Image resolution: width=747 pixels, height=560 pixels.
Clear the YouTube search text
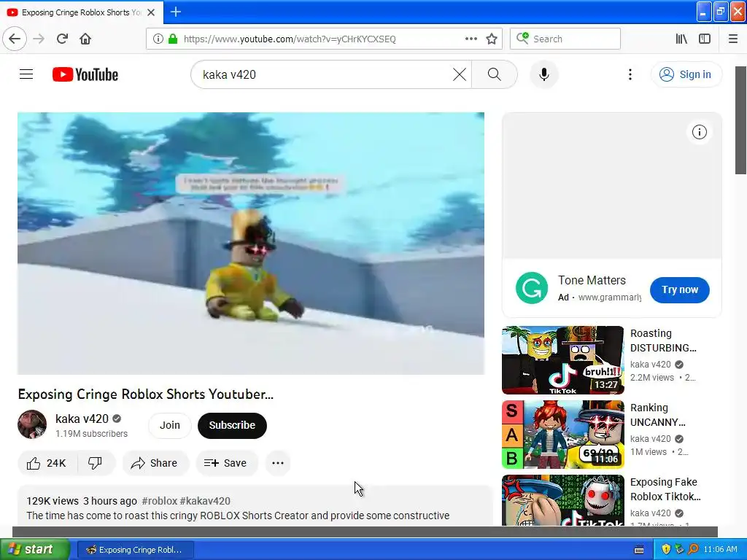[460, 74]
